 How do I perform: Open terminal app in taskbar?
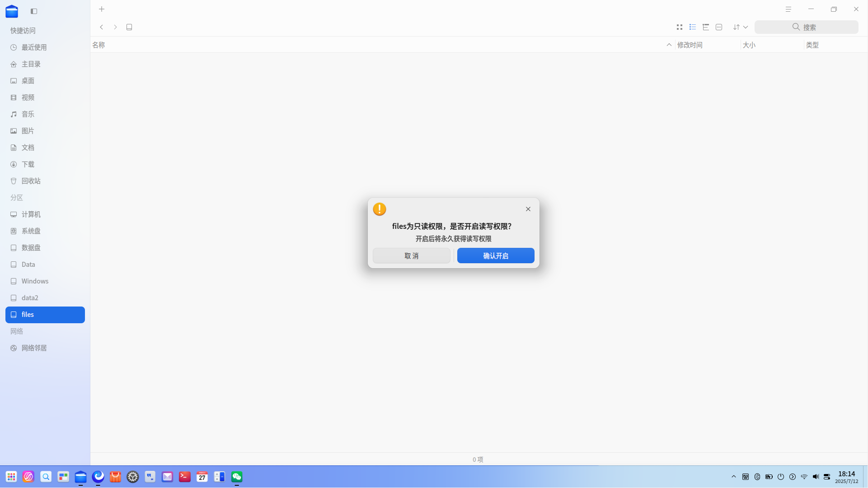[x=185, y=477]
